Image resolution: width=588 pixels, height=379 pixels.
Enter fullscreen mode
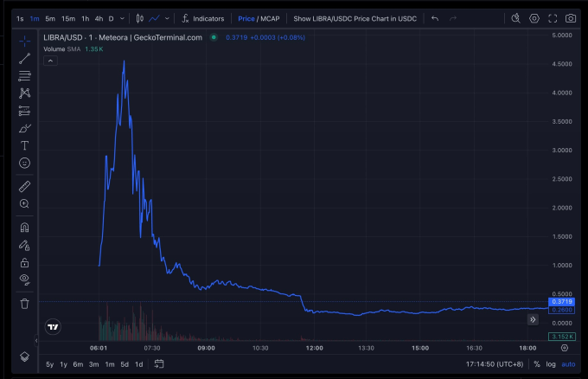[x=553, y=18]
